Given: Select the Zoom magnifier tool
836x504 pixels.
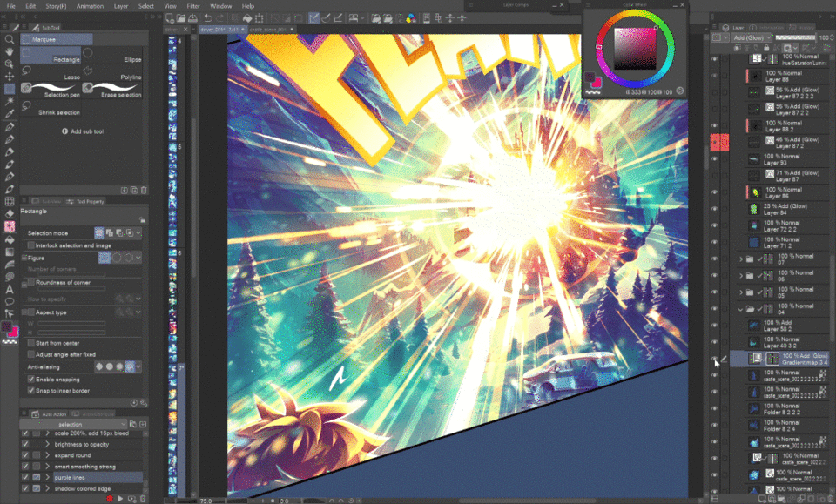Looking at the screenshot, I should click(x=10, y=39).
